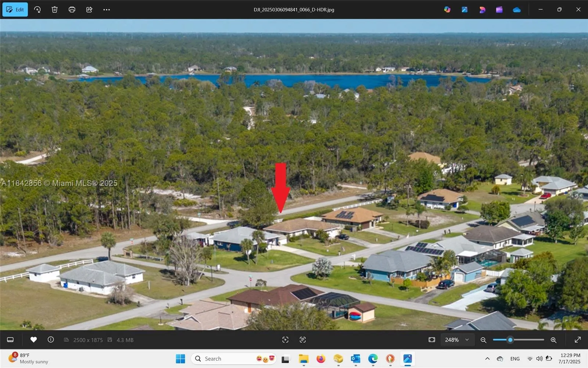The image size is (588, 368).
Task: Show the file info panel icon
Action: coord(51,340)
